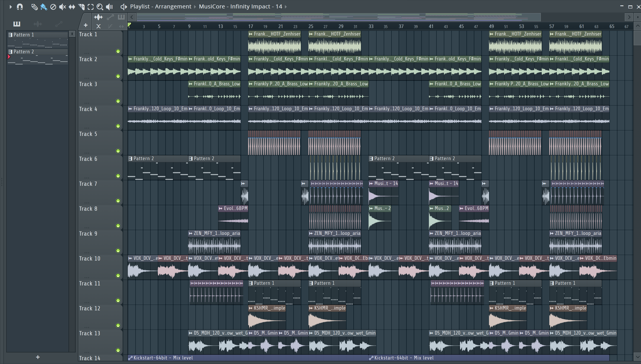
Task: Add a new track with plus button
Action: pyautogui.click(x=85, y=25)
